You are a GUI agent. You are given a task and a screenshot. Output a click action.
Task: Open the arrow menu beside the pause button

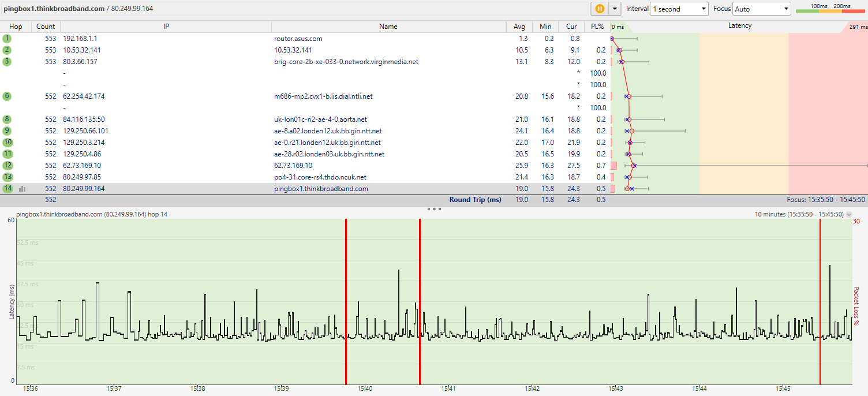tap(615, 9)
